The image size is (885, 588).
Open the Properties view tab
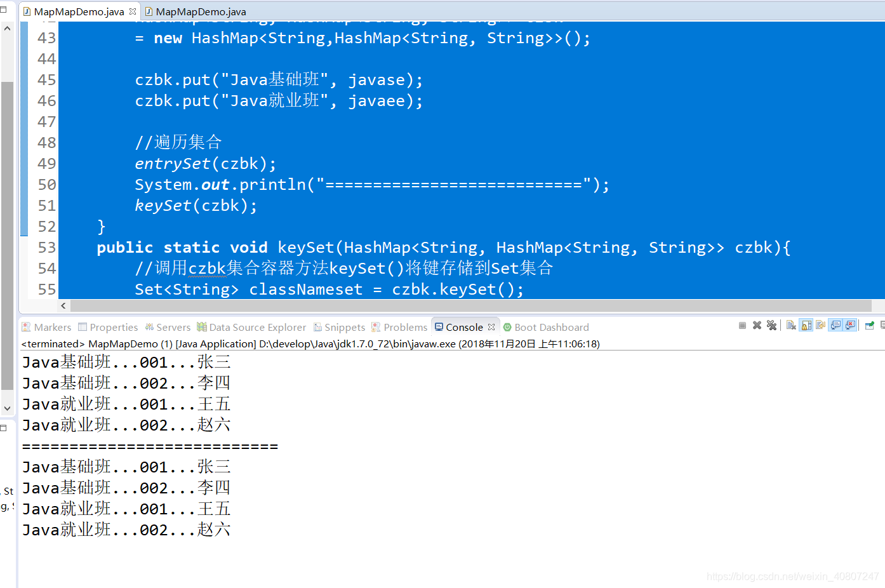(x=108, y=327)
